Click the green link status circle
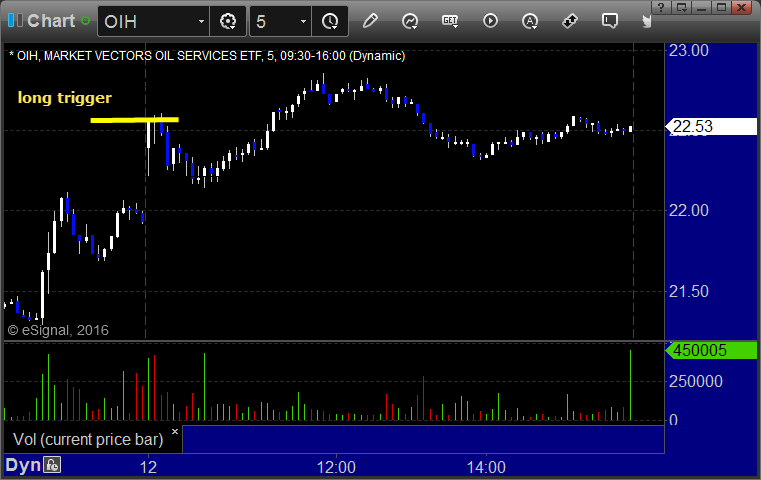Image resolution: width=761 pixels, height=480 pixels. coord(85,21)
